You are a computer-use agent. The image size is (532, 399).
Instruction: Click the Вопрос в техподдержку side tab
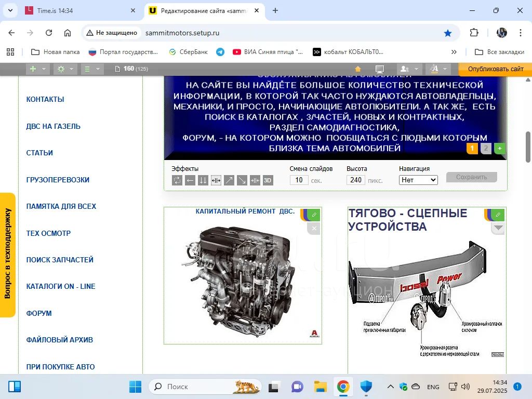click(7, 255)
